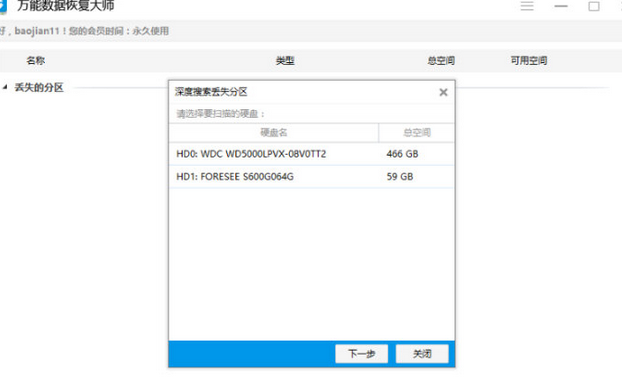Select disk HD0: WDC WD5000LPVX-08V0TT2
The height and width of the screenshot is (388, 622).
[x=311, y=154]
